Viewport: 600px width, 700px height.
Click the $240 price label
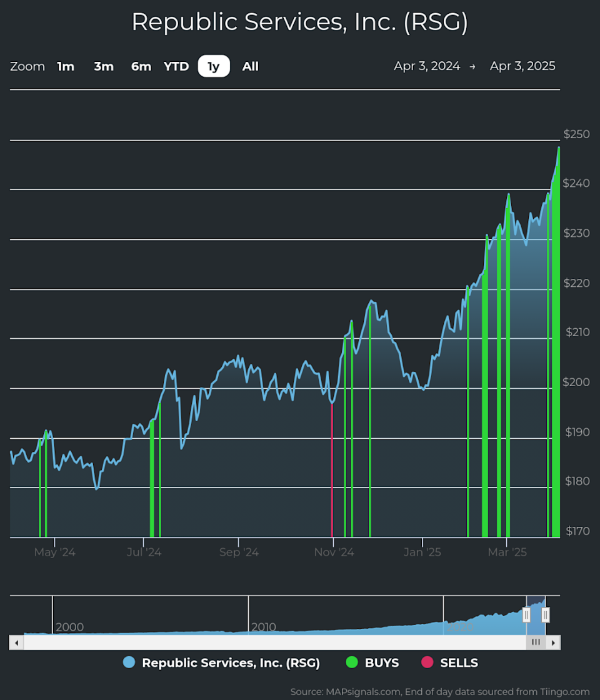576,183
